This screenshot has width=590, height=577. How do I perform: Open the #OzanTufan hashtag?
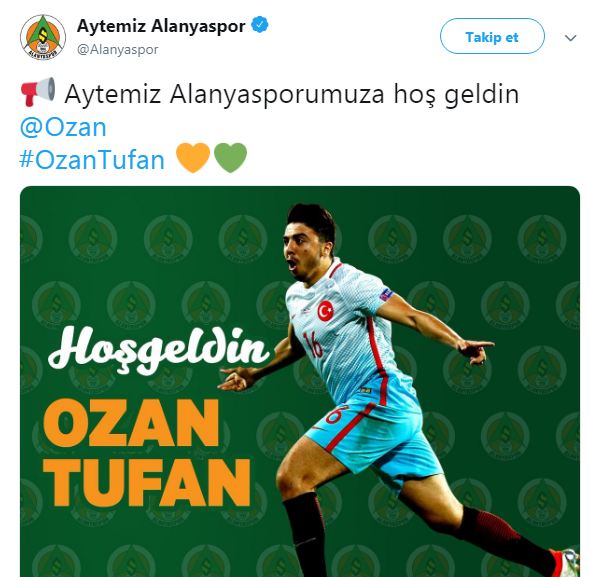click(92, 160)
